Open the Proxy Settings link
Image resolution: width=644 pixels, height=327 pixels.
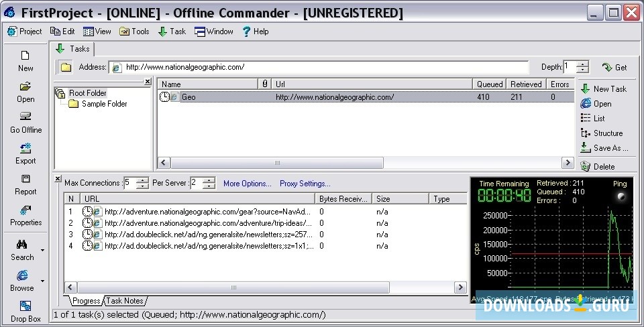(305, 184)
